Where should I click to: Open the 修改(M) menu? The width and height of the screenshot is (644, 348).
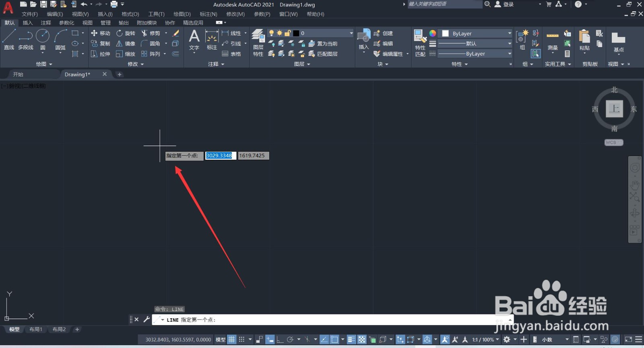coord(235,14)
